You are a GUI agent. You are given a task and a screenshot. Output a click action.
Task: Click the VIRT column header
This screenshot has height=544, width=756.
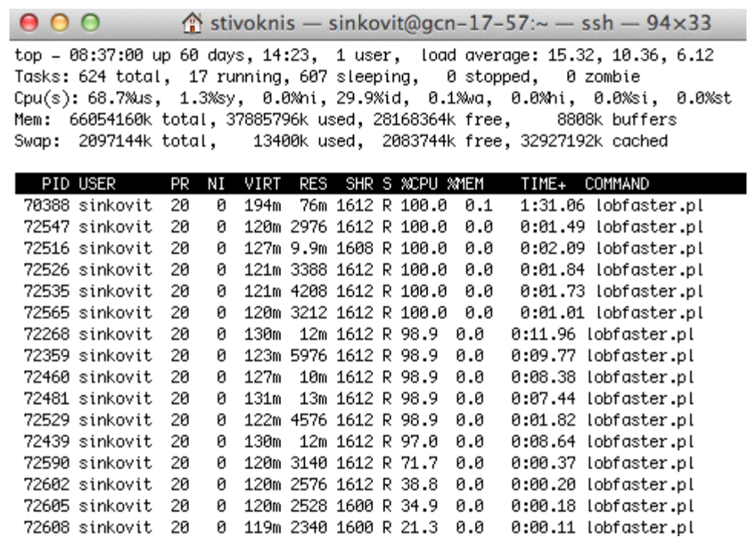tap(259, 185)
